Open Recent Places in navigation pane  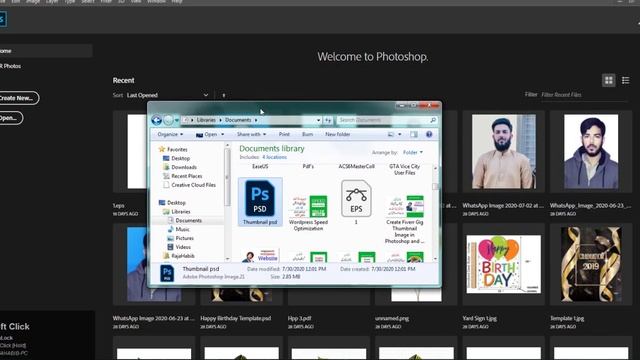coord(182,176)
